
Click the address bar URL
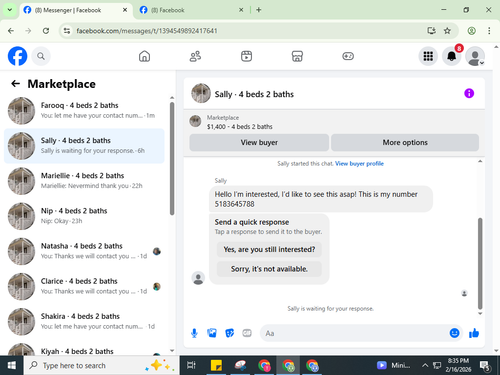147,31
